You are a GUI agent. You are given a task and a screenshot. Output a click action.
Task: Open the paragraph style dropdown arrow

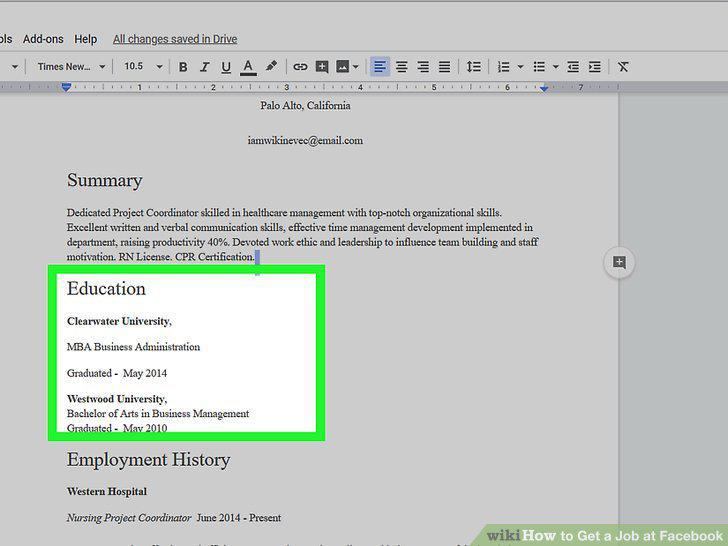point(15,67)
